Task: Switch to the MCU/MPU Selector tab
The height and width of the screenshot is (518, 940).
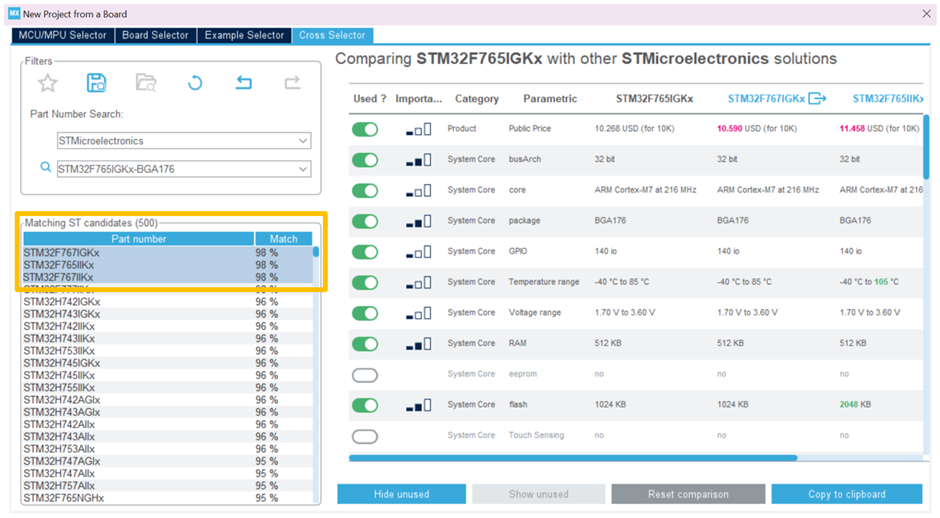Action: [x=62, y=35]
